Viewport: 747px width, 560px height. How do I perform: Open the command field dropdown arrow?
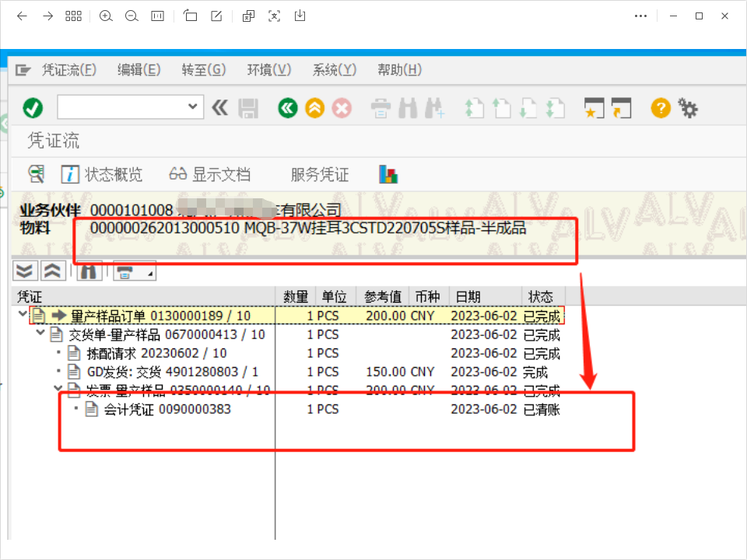(x=192, y=107)
